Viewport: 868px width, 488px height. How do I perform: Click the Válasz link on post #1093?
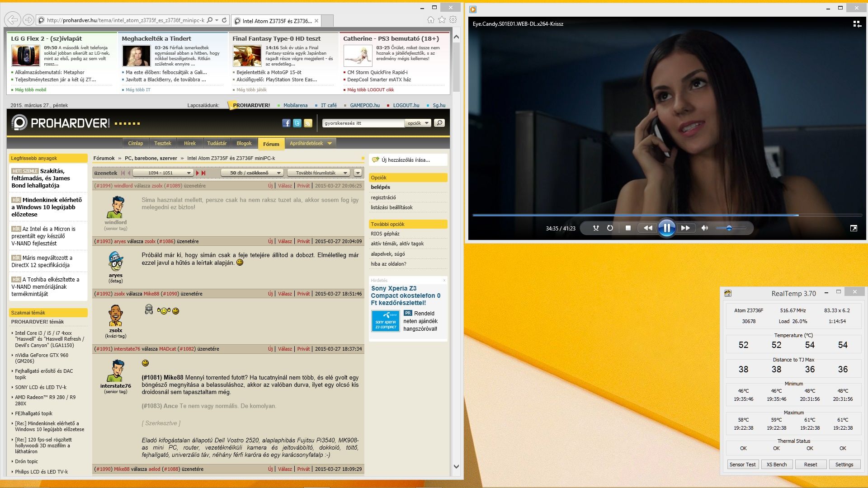click(x=285, y=241)
